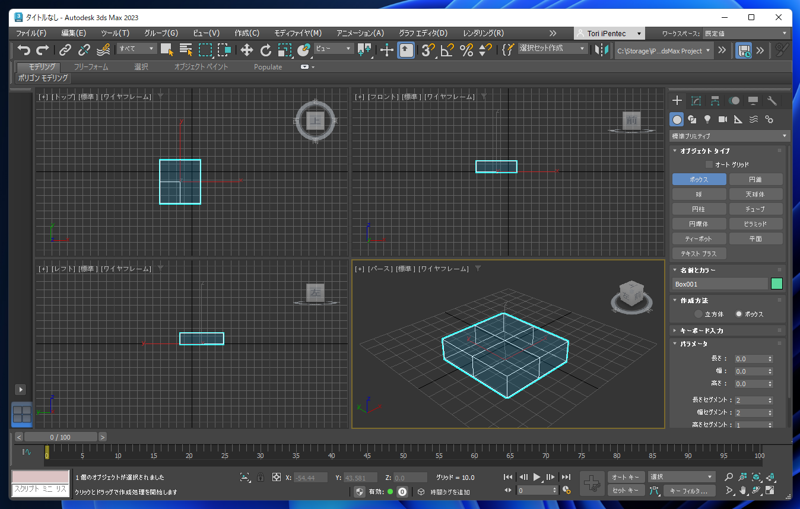The height and width of the screenshot is (509, 800).
Task: Open the すべて selection filter dropdown
Action: (136, 48)
